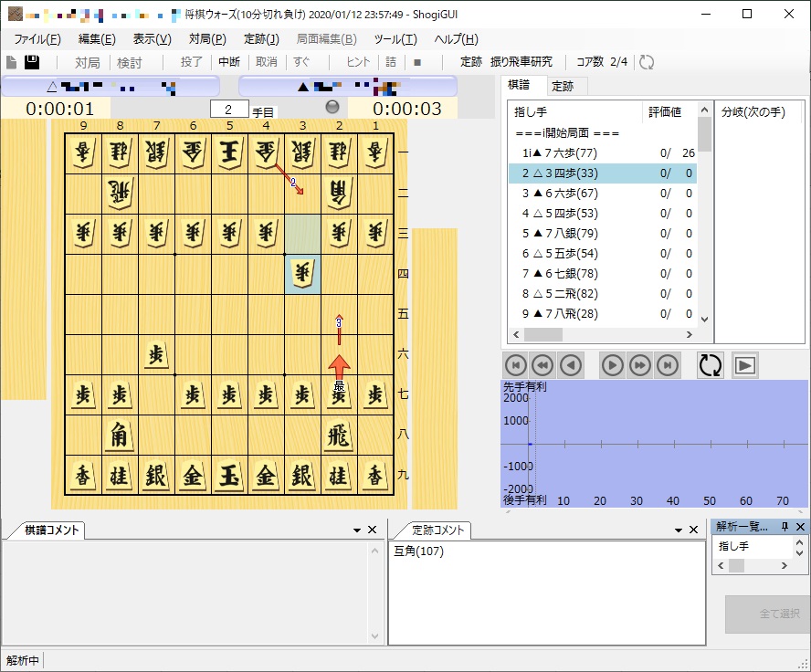Jump to last move in kifu
The image size is (811, 672).
tap(668, 365)
